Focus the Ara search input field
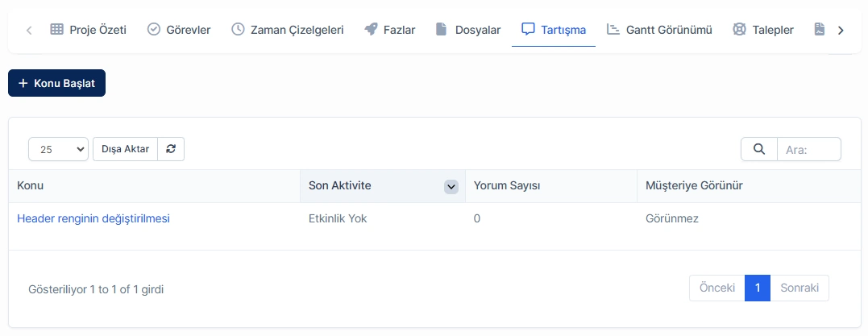Image resolution: width=868 pixels, height=336 pixels. [809, 149]
